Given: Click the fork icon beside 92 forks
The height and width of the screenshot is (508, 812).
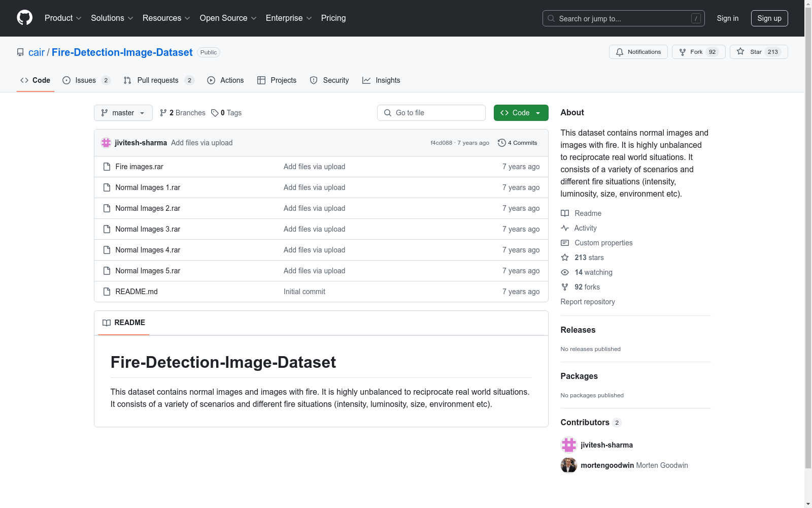Looking at the screenshot, I should click(x=565, y=287).
